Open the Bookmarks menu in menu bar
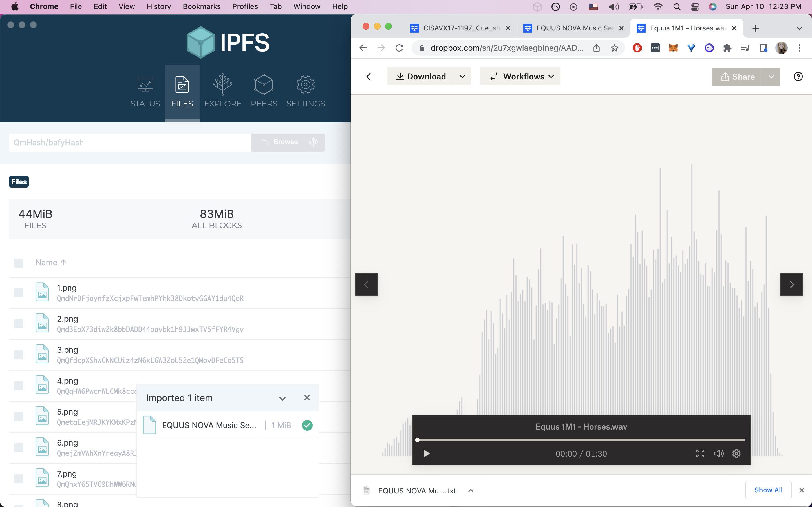Screen dimensions: 812x507 201,6
